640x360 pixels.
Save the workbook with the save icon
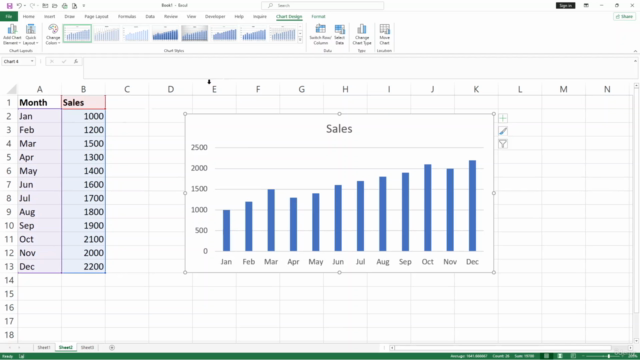[9, 6]
